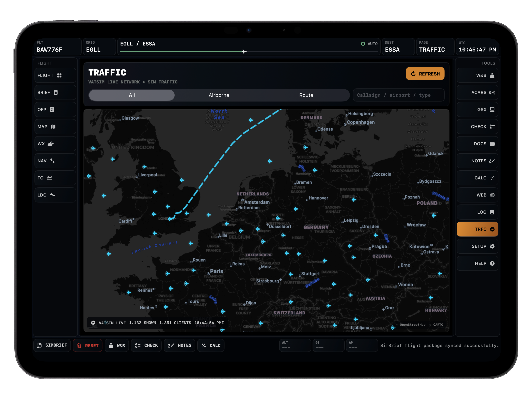The image size is (532, 399).
Task: Click the red RESET button
Action: tap(88, 345)
